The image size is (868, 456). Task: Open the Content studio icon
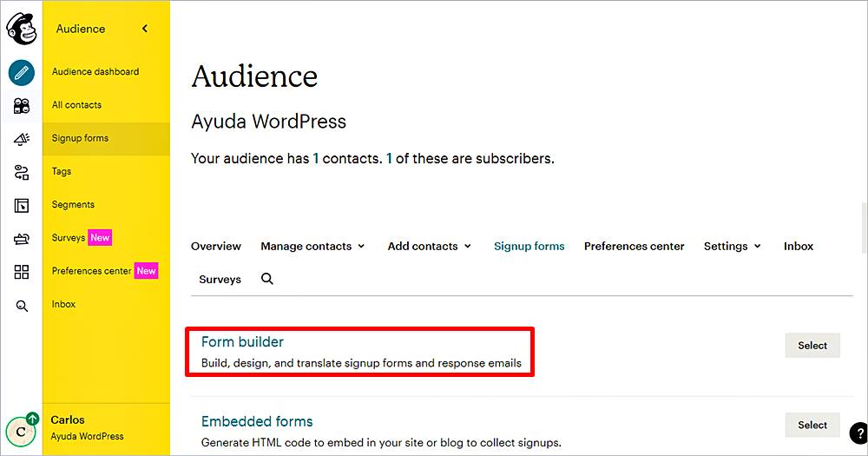click(x=22, y=239)
